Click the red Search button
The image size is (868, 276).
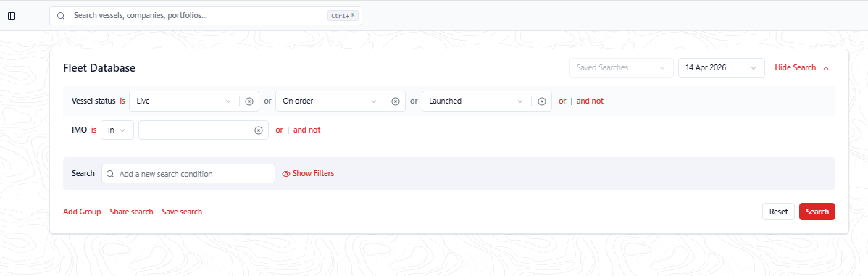[817, 212]
